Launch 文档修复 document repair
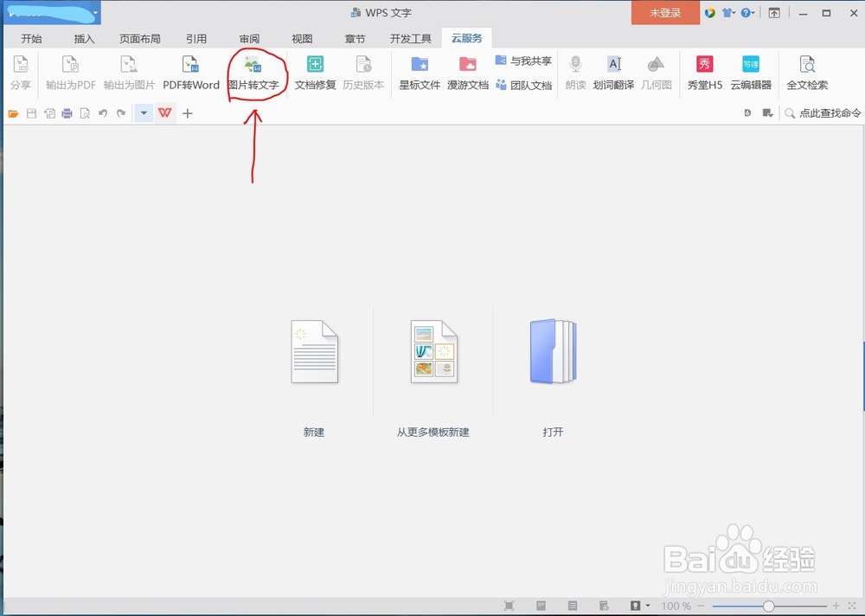This screenshot has height=616, width=865. tap(315, 73)
